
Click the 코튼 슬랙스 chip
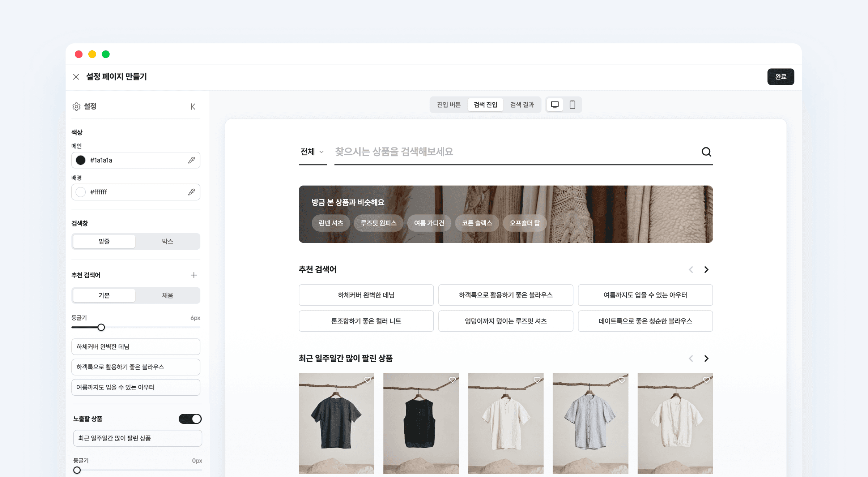[x=477, y=223]
